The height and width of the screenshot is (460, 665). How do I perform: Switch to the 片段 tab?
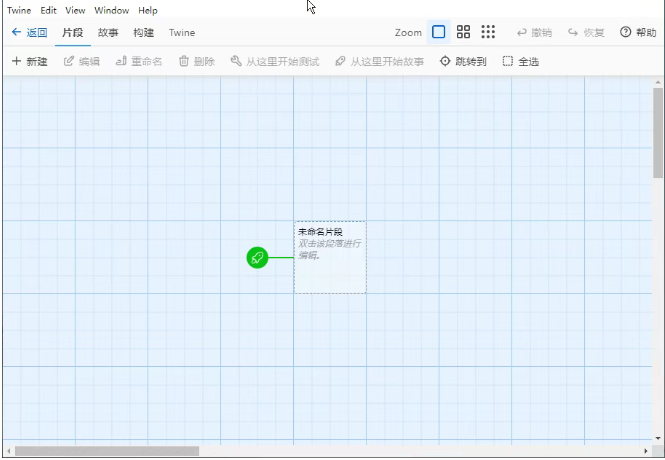73,32
